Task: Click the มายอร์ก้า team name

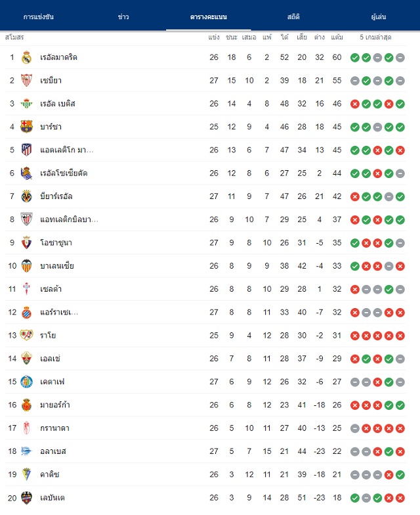Action: click(55, 405)
